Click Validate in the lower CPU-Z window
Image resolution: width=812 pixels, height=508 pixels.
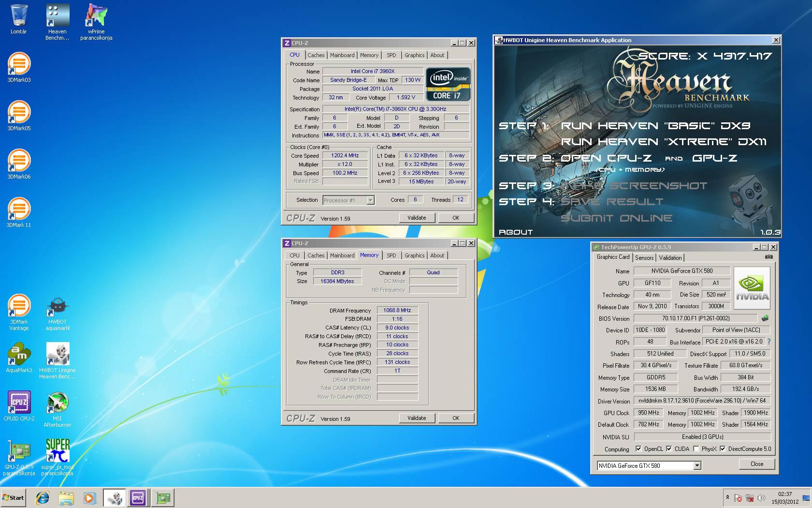point(417,418)
